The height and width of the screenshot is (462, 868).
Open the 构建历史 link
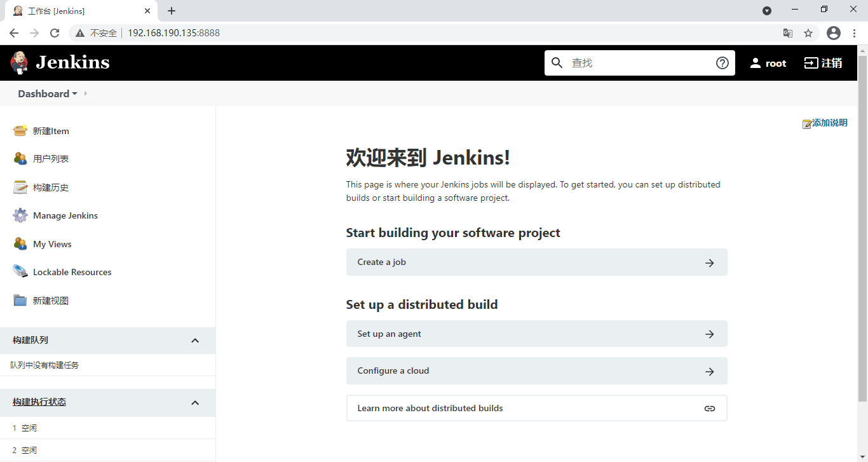click(x=51, y=187)
